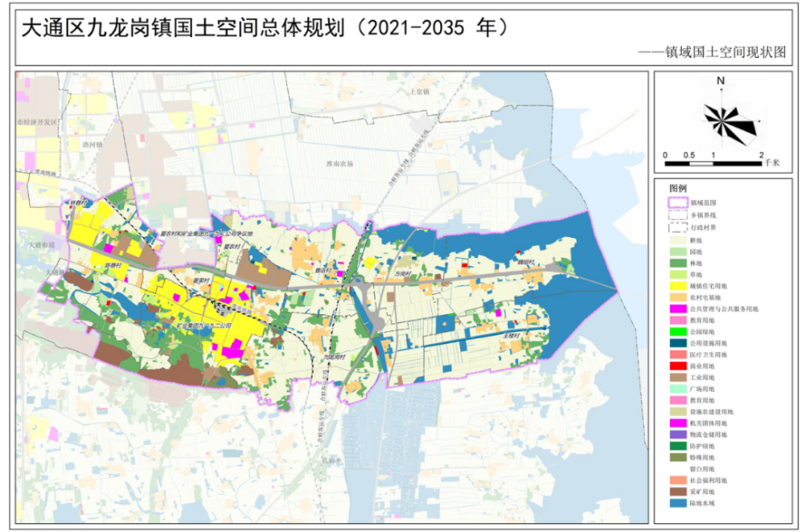
Task: Click the scale bar under the compass
Action: point(713,164)
